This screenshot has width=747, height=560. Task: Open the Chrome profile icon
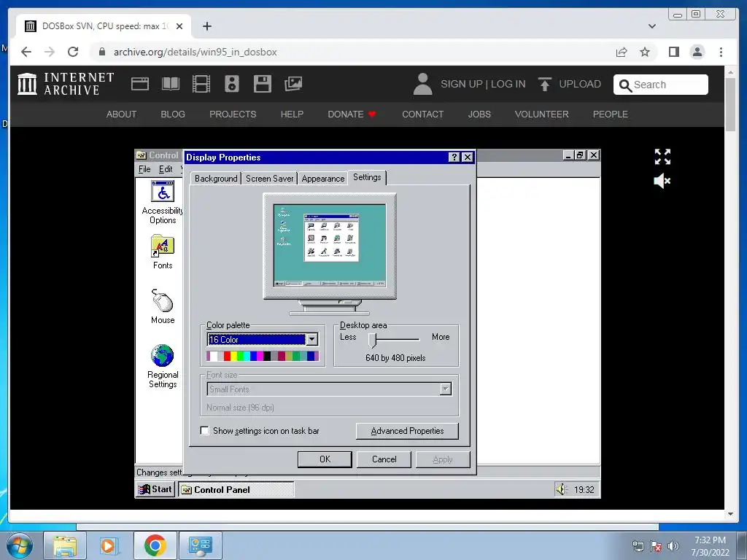click(697, 52)
